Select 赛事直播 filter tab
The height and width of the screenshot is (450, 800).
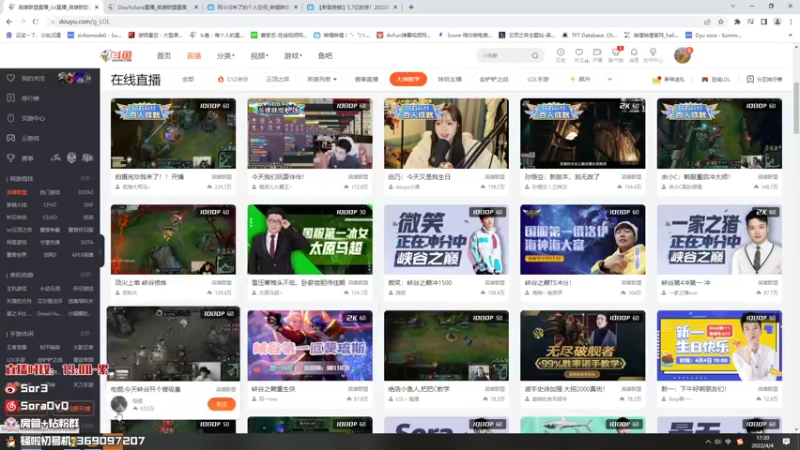(366, 79)
